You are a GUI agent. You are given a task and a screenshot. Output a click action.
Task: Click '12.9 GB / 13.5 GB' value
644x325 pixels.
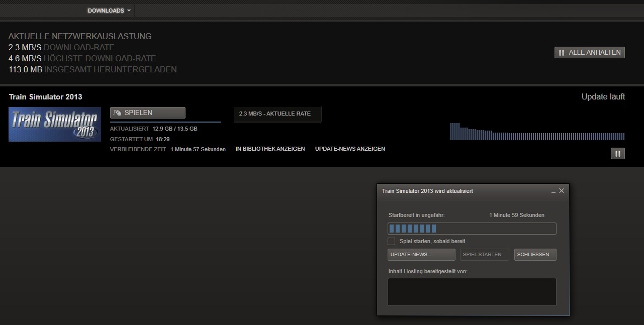pyautogui.click(x=175, y=129)
